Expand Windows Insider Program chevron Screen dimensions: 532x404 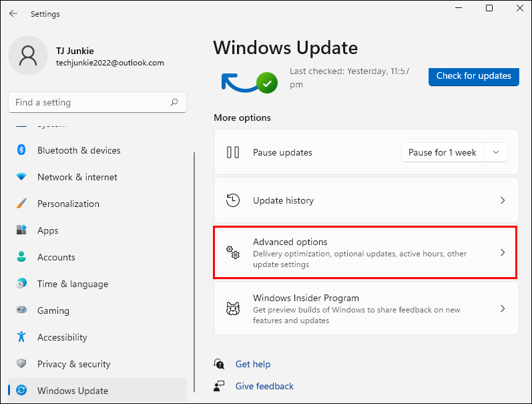tap(503, 309)
